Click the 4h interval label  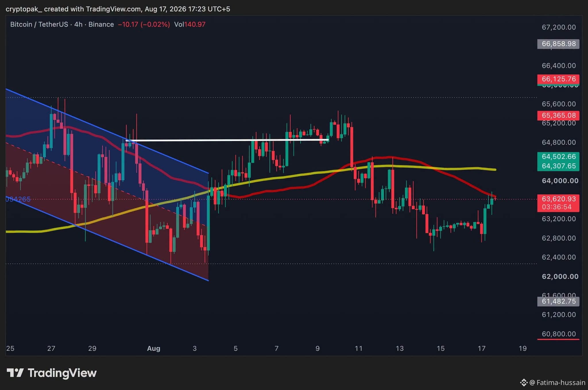(78, 24)
